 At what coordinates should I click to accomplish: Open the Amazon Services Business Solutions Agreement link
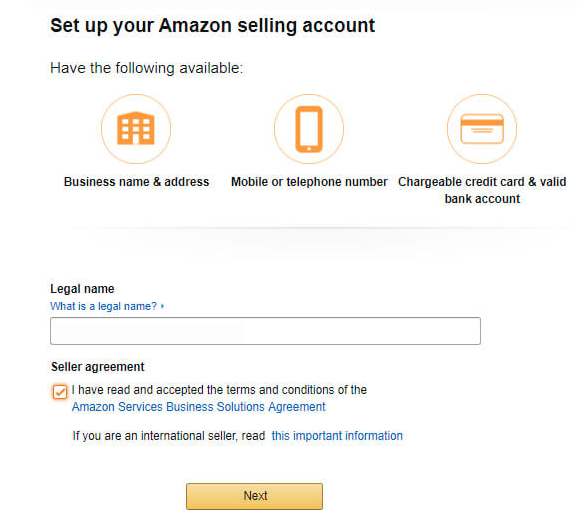click(x=199, y=407)
